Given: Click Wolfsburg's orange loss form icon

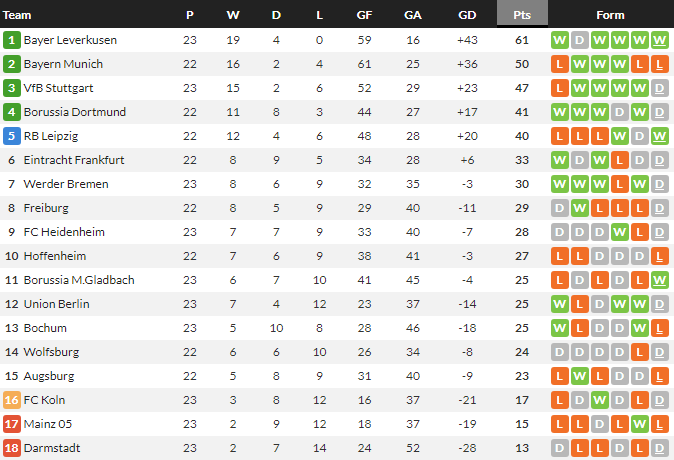Looking at the screenshot, I should pos(639,352).
